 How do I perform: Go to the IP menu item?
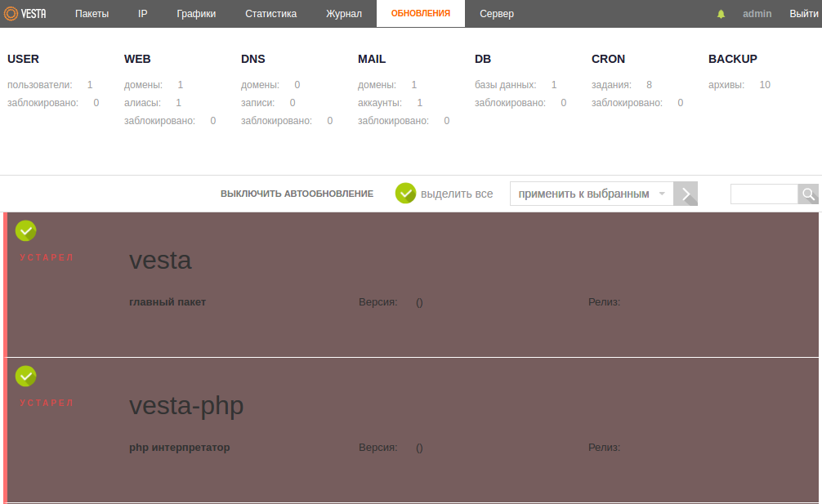click(x=142, y=14)
